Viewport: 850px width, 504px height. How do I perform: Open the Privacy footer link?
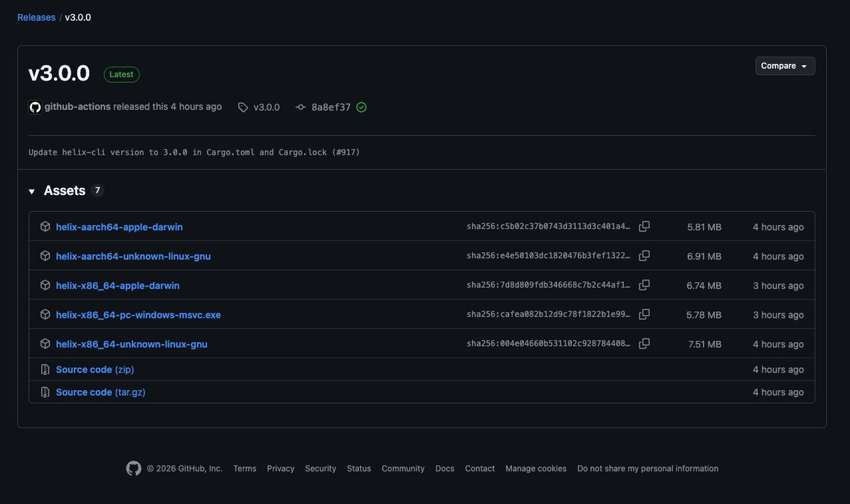280,469
